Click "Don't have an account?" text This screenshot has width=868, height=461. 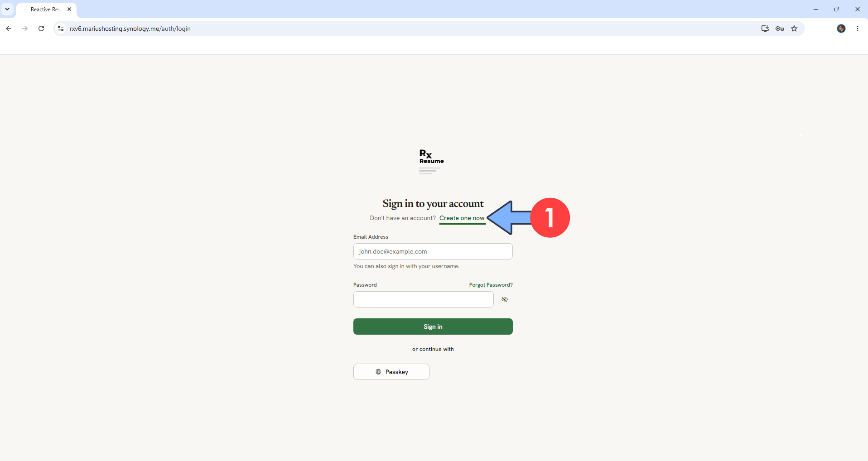(x=403, y=218)
